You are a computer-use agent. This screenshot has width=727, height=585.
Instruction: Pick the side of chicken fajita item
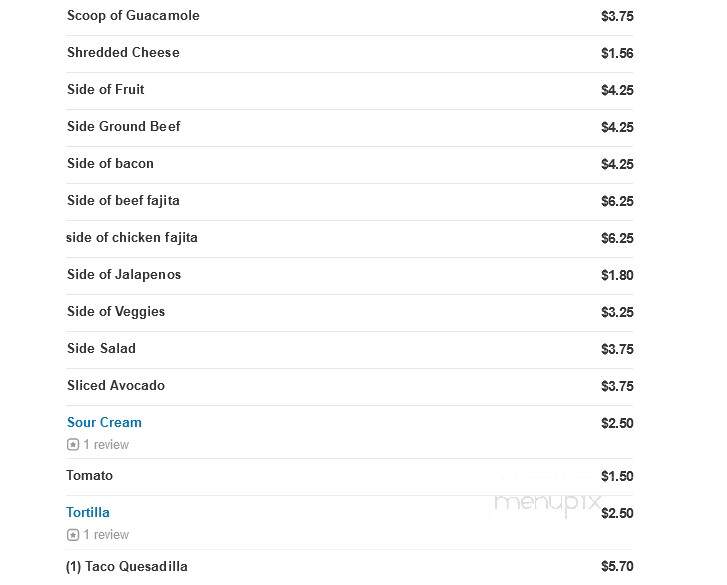[350, 238]
